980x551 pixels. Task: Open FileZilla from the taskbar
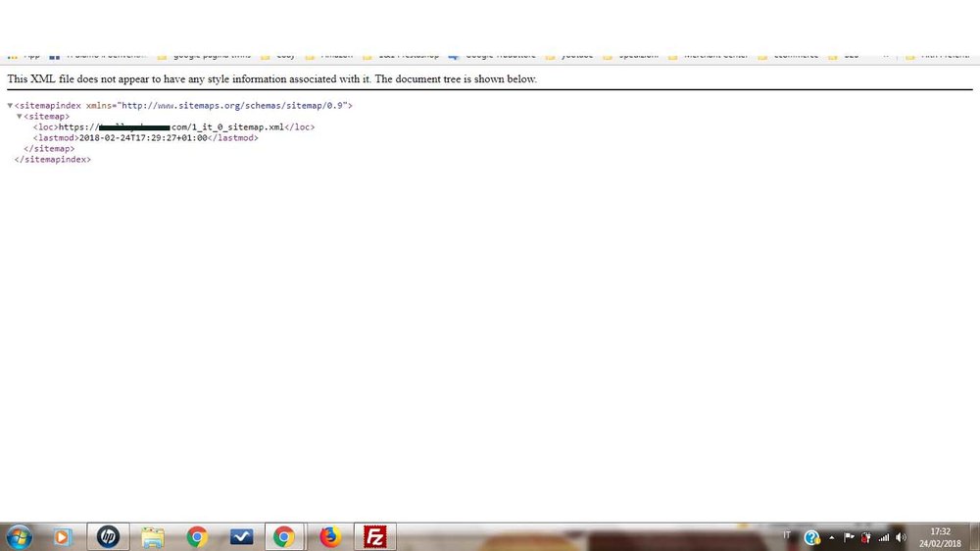point(375,537)
